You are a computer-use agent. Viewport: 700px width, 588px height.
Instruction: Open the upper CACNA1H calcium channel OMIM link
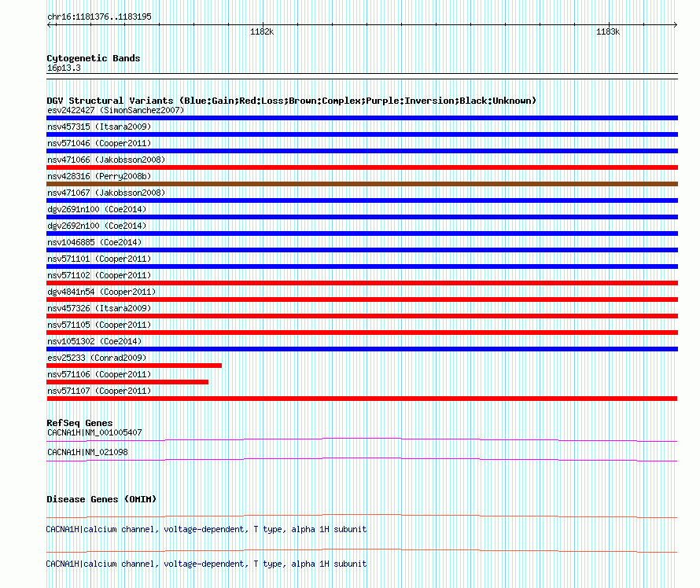click(x=206, y=529)
